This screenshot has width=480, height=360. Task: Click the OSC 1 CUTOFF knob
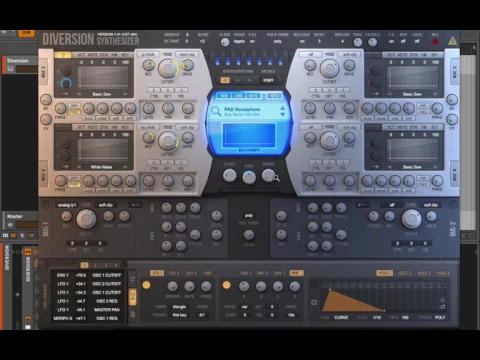coord(167,68)
